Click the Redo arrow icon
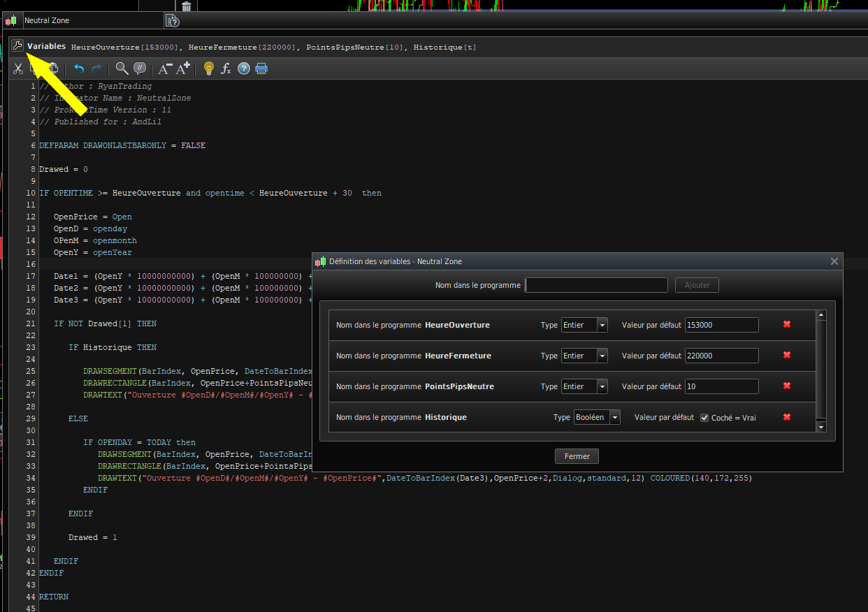Viewport: 868px width, 612px height. click(96, 68)
